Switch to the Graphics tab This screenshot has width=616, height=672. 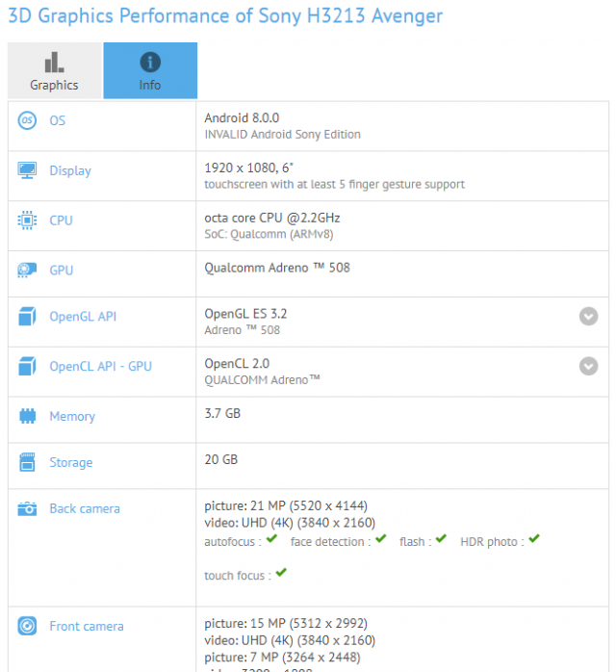tap(55, 70)
